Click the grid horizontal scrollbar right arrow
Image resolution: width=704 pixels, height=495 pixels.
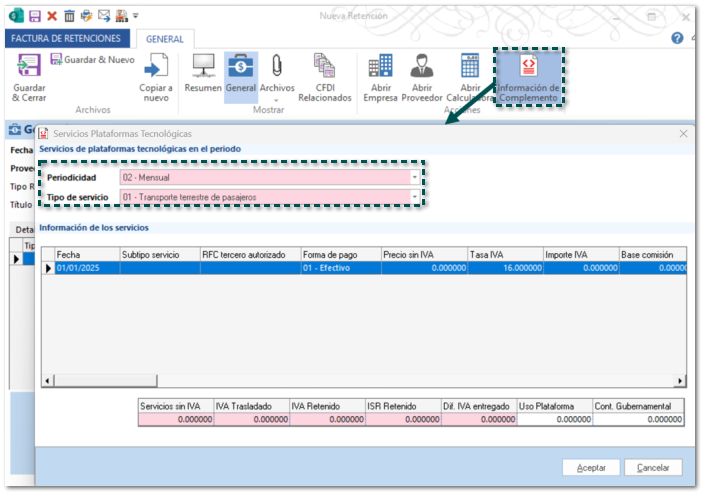[x=681, y=381]
